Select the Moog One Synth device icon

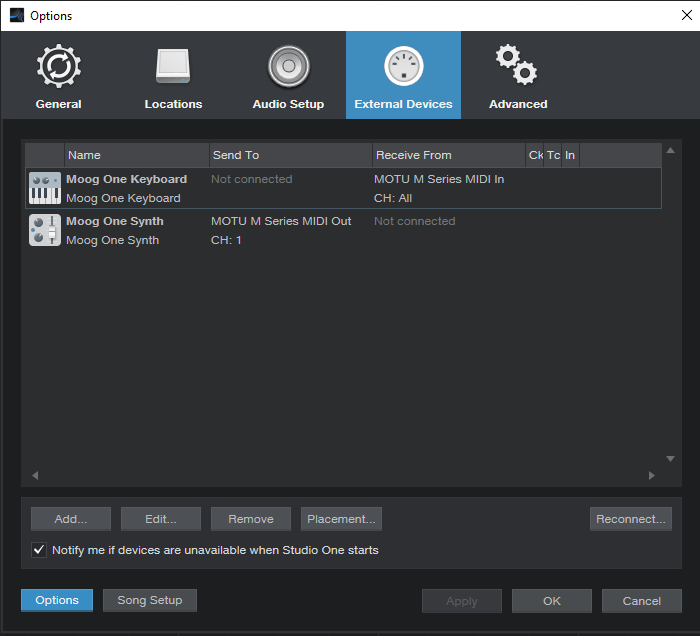(x=45, y=230)
